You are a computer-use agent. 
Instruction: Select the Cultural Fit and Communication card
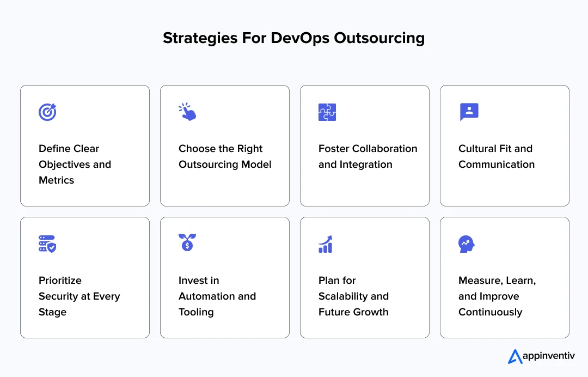click(504, 145)
